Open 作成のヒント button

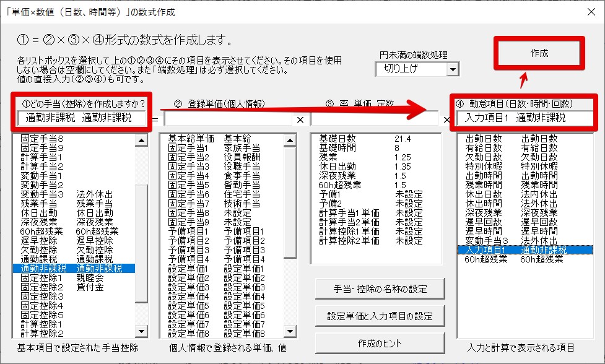(380, 343)
